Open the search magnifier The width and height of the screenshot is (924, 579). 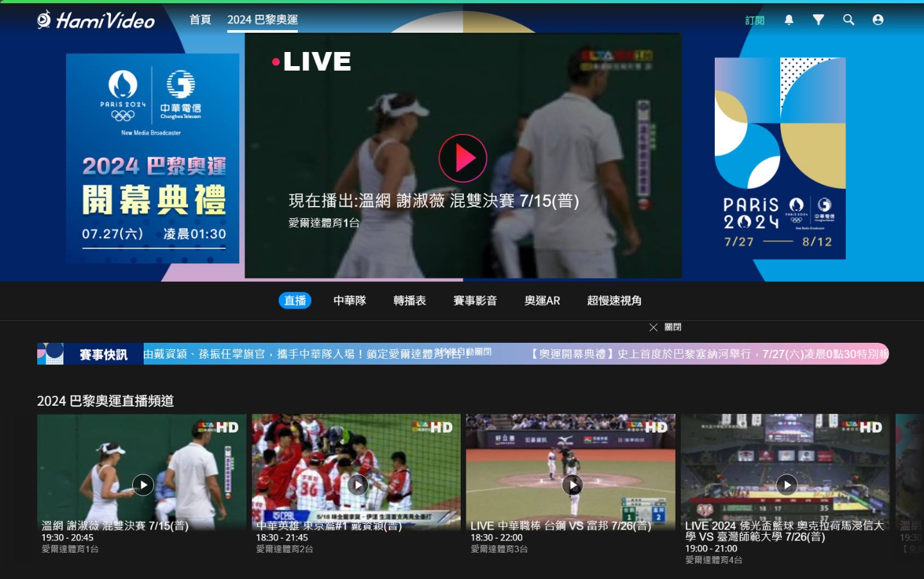(848, 20)
